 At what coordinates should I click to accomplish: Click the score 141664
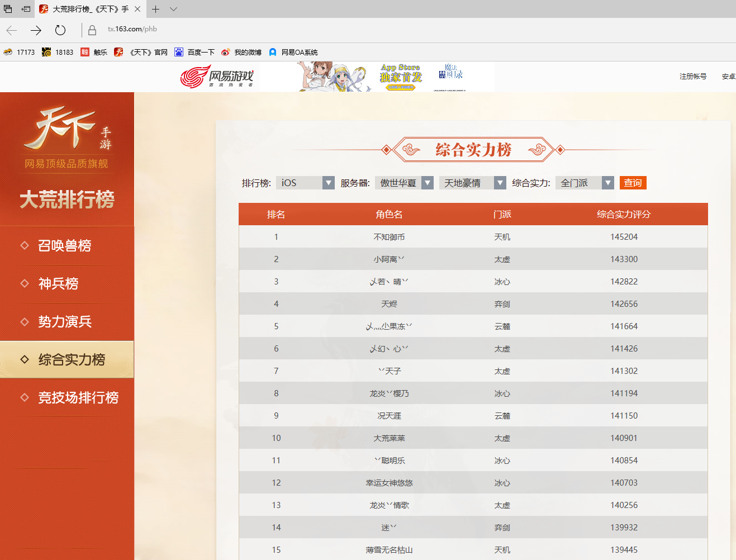[x=624, y=326]
